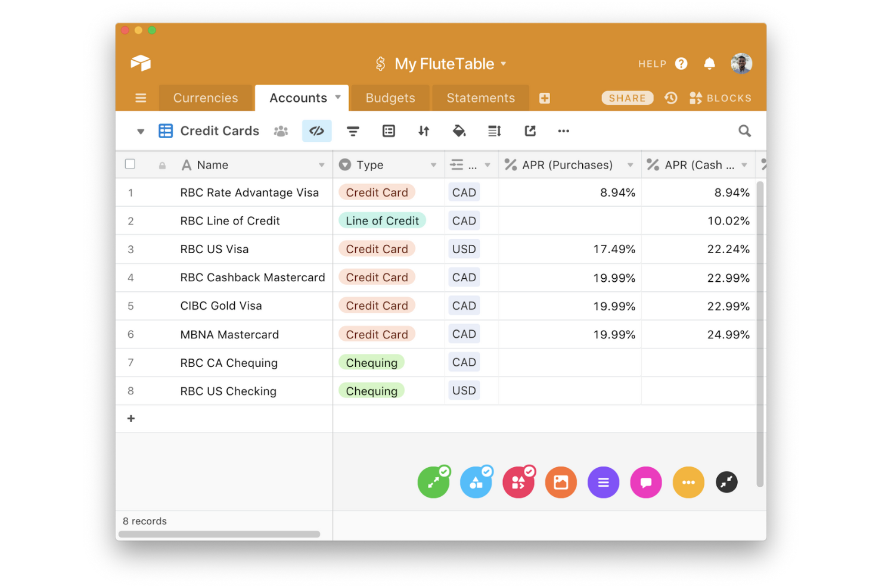Image resolution: width=882 pixels, height=588 pixels.
Task: Click the 10.02% APR cash value
Action: coord(728,221)
